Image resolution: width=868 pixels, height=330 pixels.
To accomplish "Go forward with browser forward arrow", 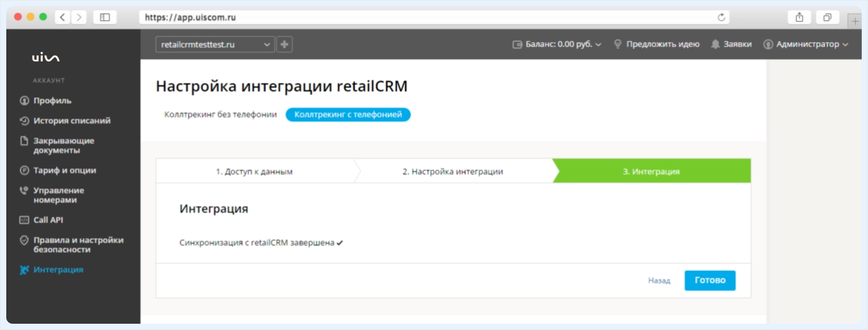I will [79, 18].
